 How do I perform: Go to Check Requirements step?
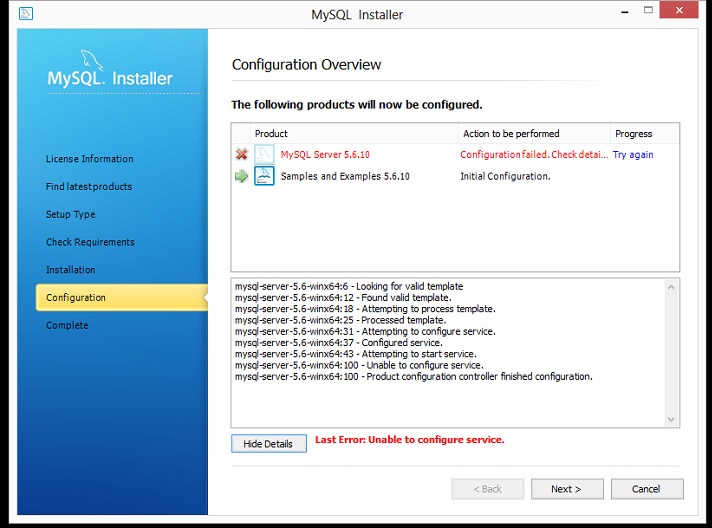click(x=90, y=242)
